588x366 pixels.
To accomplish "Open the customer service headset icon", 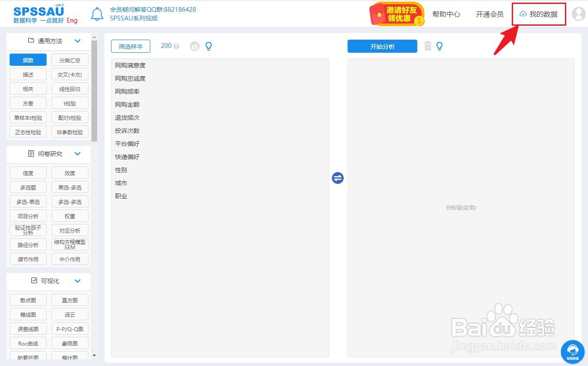I will point(573,352).
